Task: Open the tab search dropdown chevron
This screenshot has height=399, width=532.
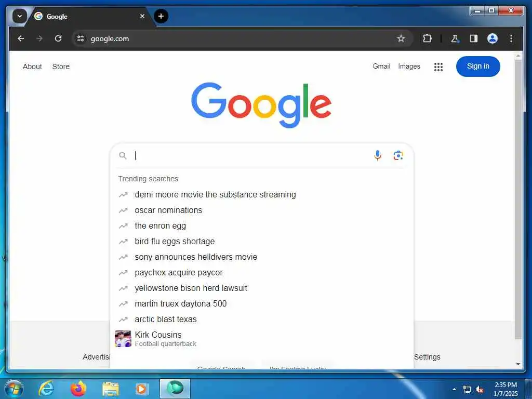Action: tap(20, 16)
